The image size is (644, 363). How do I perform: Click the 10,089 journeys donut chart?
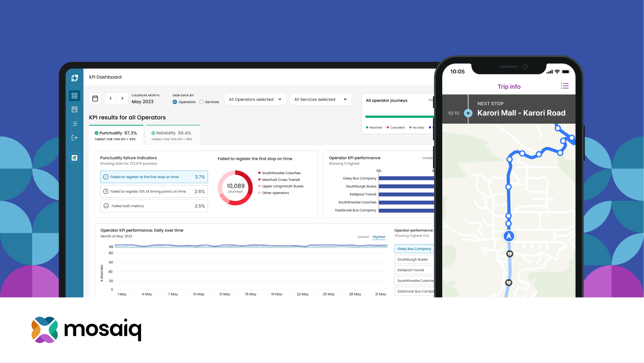235,189
